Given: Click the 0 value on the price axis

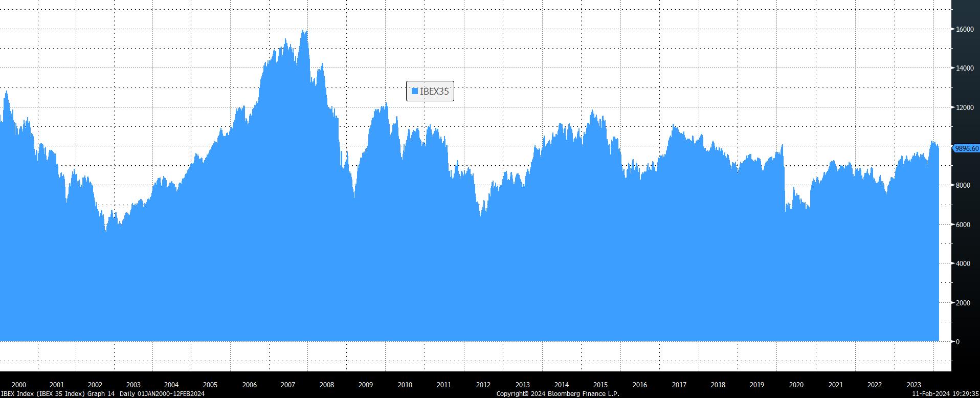Looking at the screenshot, I should tap(958, 342).
